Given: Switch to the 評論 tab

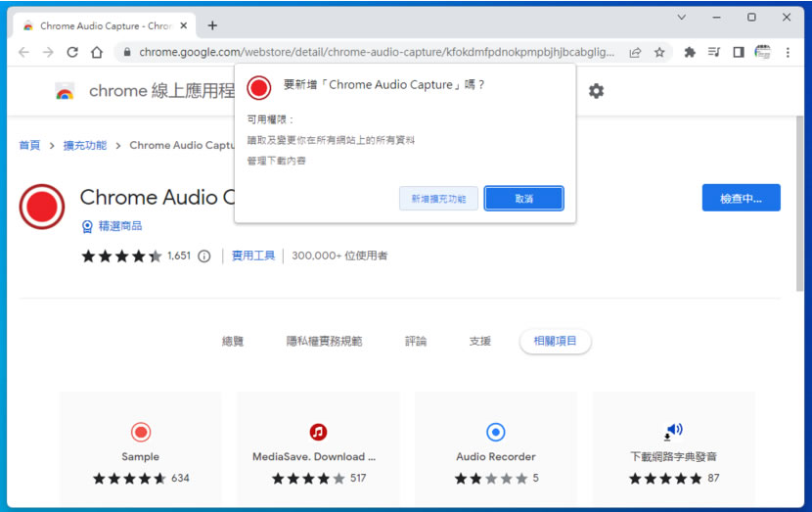Looking at the screenshot, I should tap(416, 341).
